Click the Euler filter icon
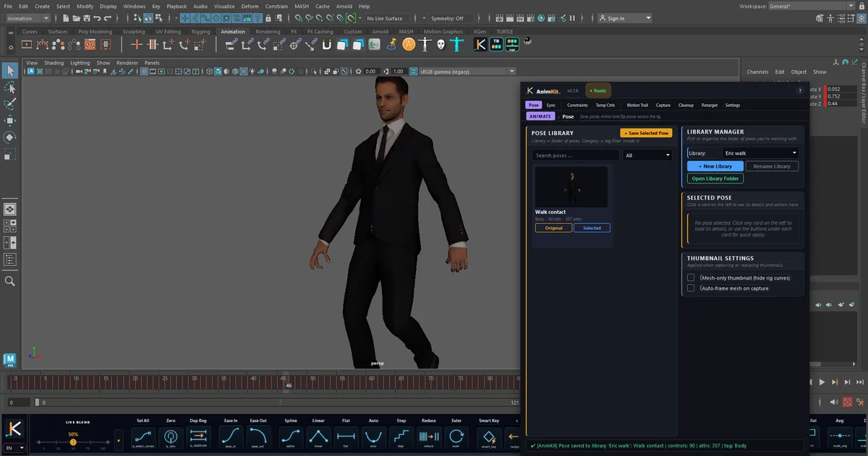This screenshot has width=868, height=456. [x=456, y=436]
